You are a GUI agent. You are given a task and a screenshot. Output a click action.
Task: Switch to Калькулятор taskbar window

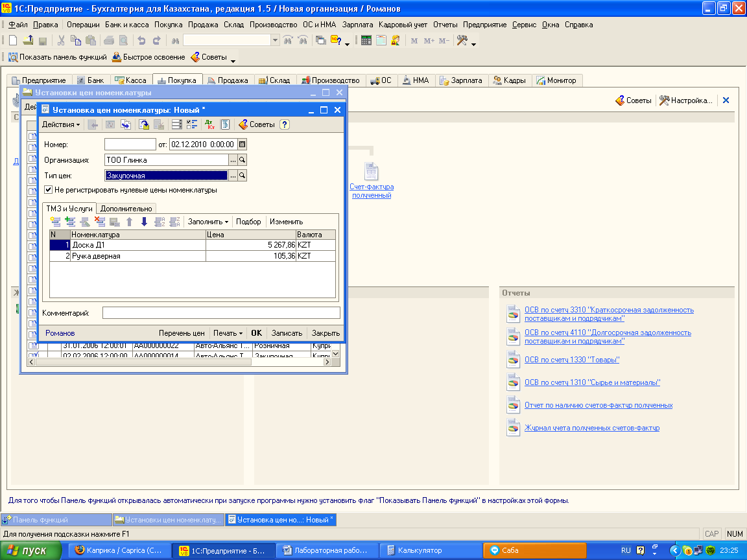click(x=430, y=550)
